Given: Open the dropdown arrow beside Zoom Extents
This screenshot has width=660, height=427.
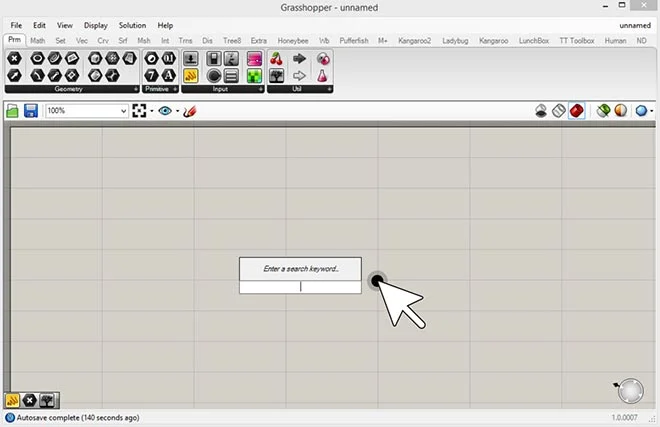Looking at the screenshot, I should coord(152,111).
